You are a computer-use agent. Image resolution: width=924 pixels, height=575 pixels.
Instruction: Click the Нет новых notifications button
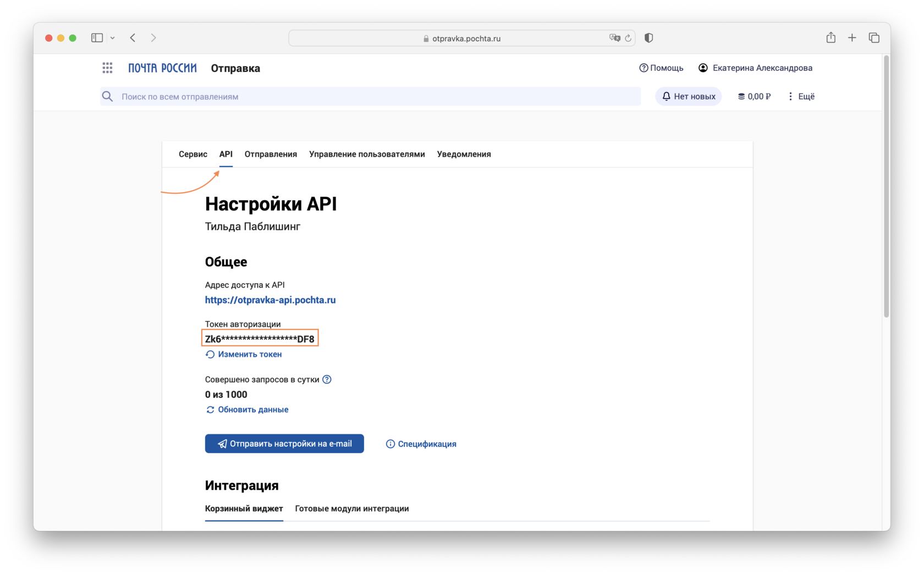[x=688, y=96]
